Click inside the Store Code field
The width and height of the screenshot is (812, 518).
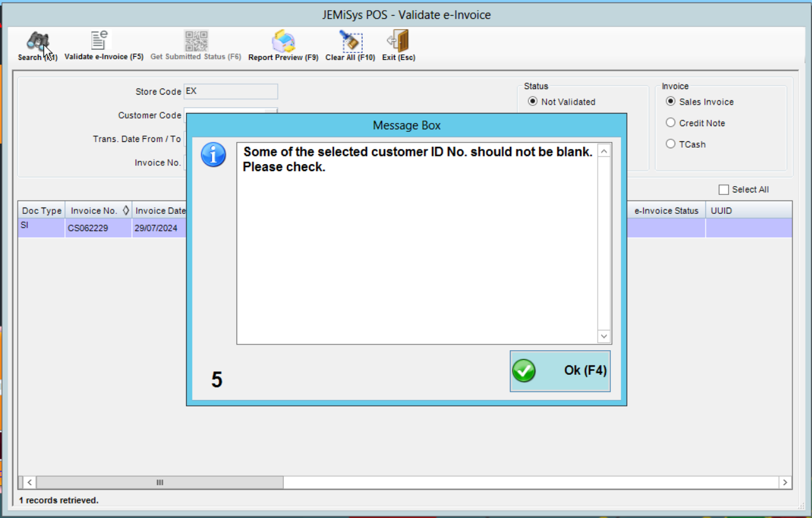(230, 91)
